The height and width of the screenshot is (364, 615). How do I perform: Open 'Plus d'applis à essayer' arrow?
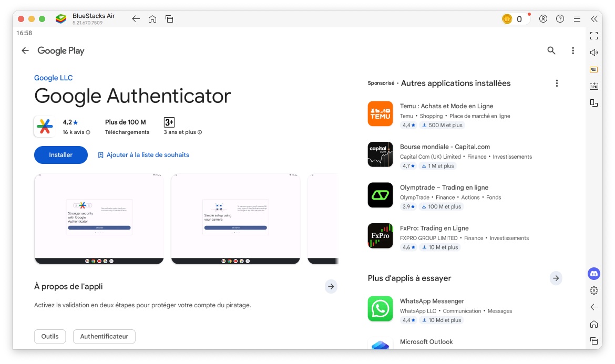click(x=556, y=278)
